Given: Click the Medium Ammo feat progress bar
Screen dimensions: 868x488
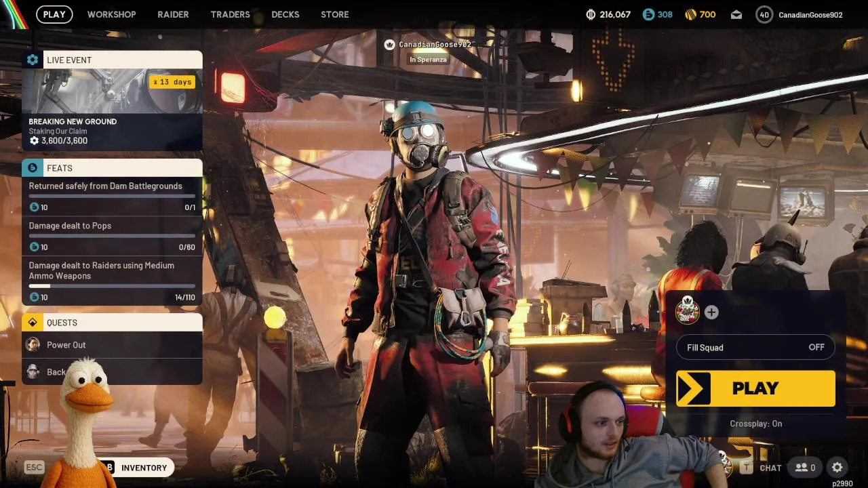Looking at the screenshot, I should tap(112, 286).
